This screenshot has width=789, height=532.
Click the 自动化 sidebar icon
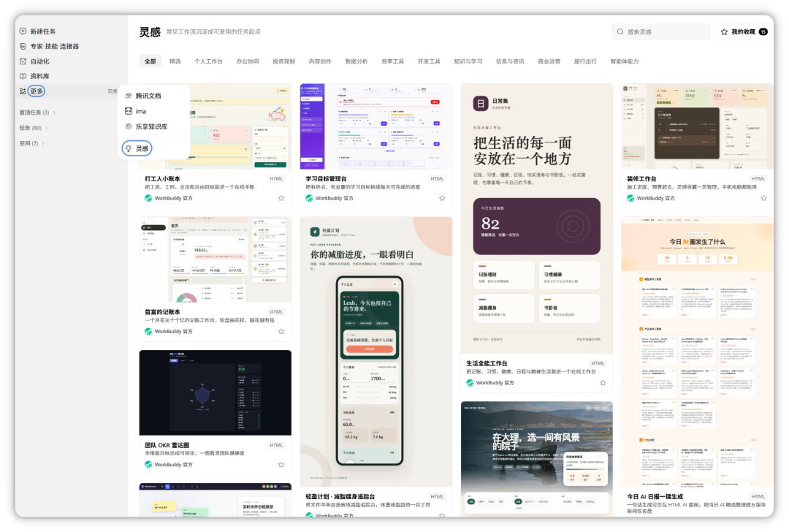click(x=23, y=61)
